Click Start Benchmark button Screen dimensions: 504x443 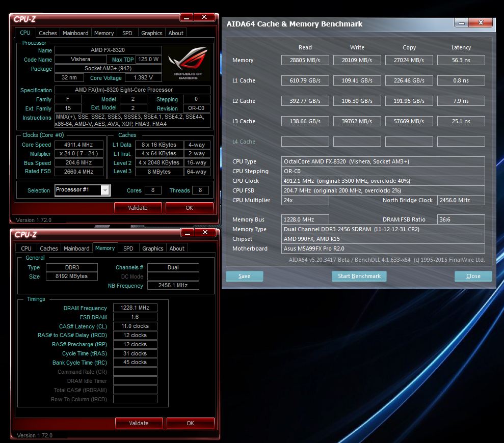click(x=359, y=276)
